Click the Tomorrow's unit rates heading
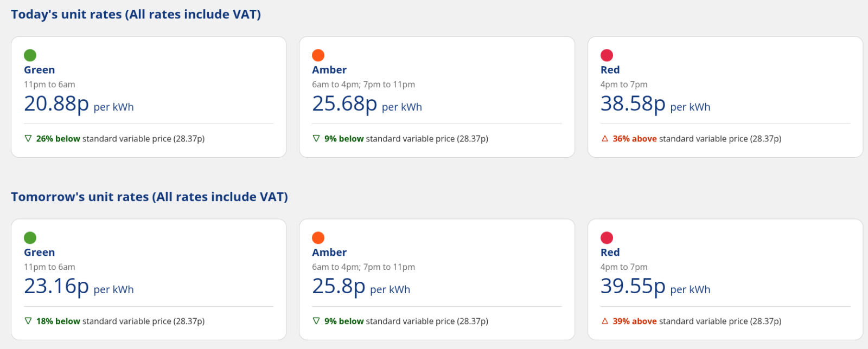This screenshot has height=349, width=868. pyautogui.click(x=149, y=197)
